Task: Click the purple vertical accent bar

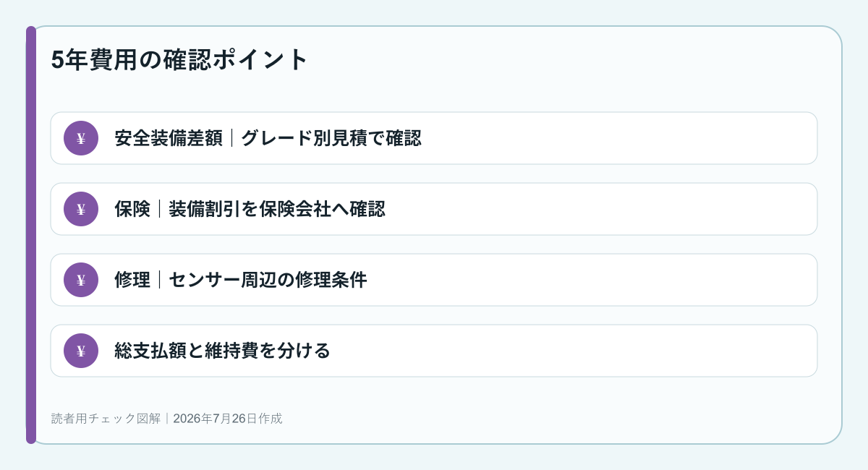Action: tap(31, 235)
